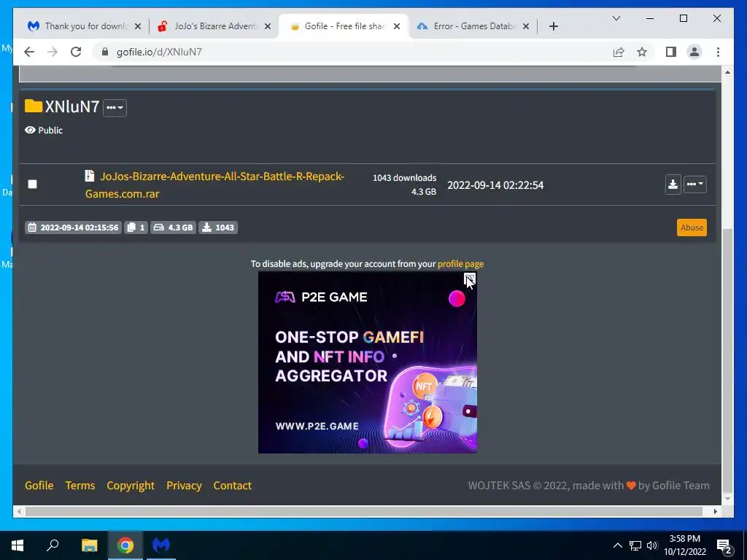Share this page icon
The width and height of the screenshot is (747, 560).
pyautogui.click(x=619, y=52)
